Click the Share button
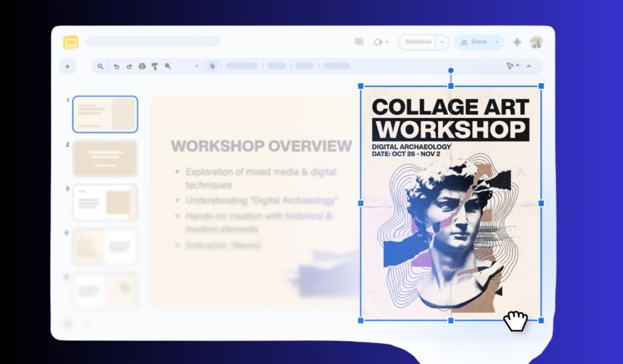The height and width of the screenshot is (364, 623). point(473,42)
